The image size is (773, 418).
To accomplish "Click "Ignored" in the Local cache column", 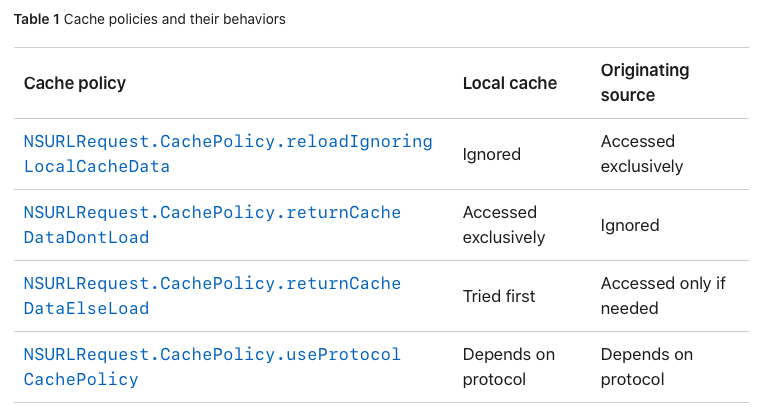I will coord(491,155).
